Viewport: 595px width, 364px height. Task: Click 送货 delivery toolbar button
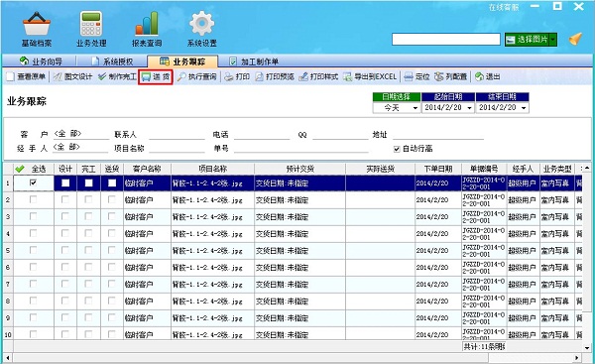(156, 76)
